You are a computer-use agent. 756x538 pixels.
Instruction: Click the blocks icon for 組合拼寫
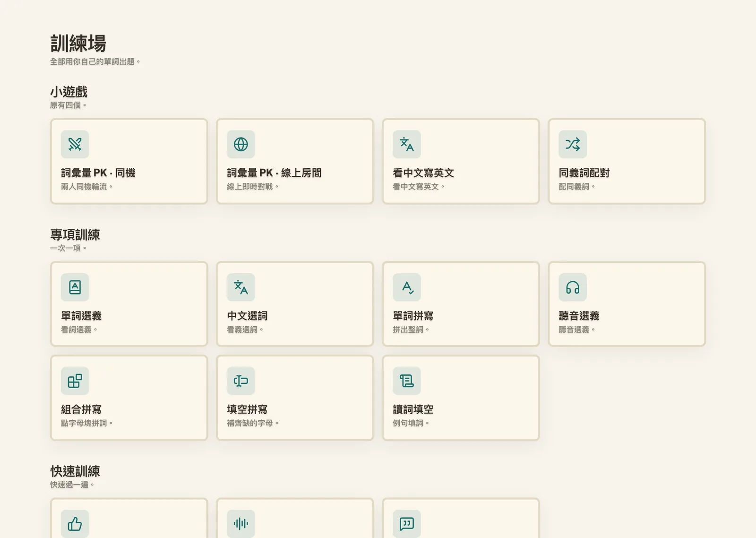click(75, 381)
